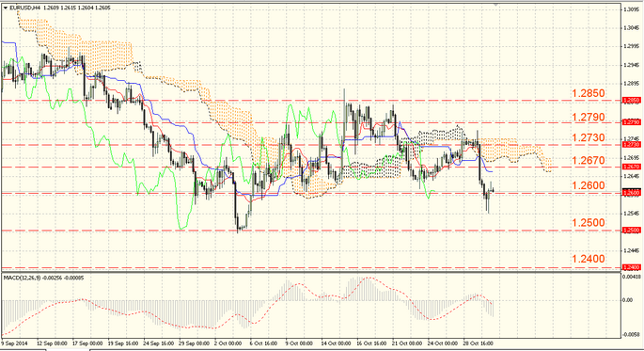The height and width of the screenshot is (351, 644).
Task: Click the red 1.2670 price tag on axis
Action: click(x=632, y=167)
